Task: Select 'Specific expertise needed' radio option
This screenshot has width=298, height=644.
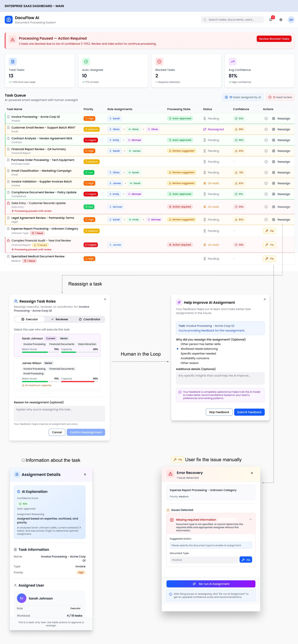Action: (178, 353)
